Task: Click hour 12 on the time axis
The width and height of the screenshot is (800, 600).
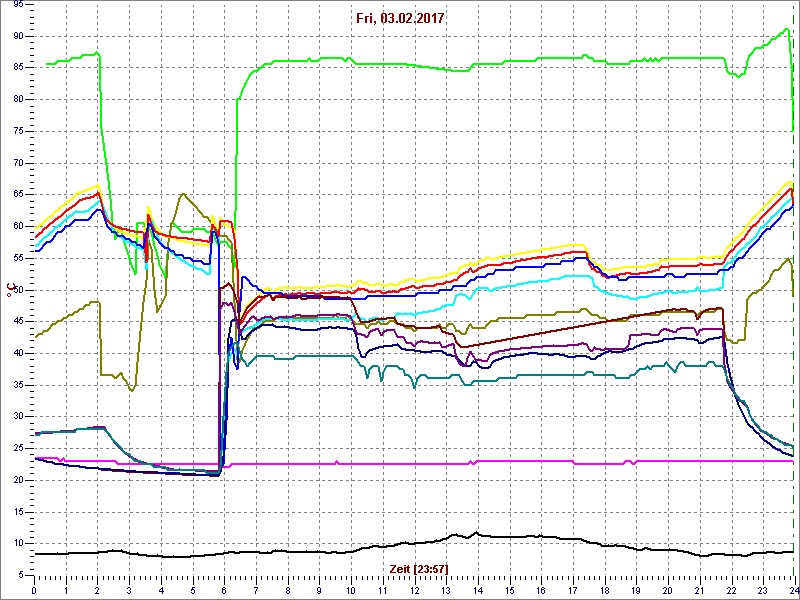Action: click(414, 589)
